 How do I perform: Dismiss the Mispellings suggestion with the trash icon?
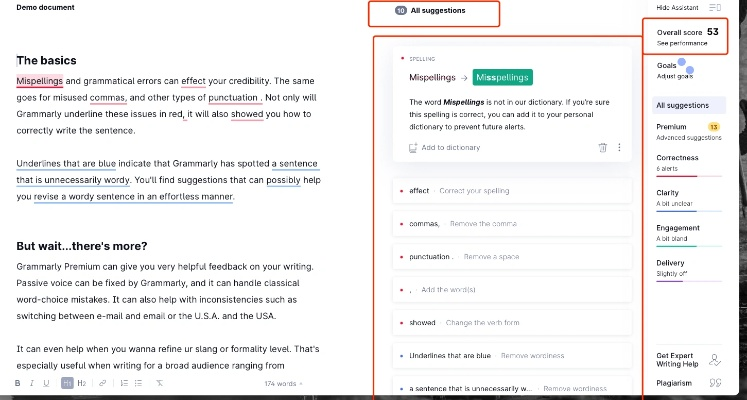coord(603,148)
